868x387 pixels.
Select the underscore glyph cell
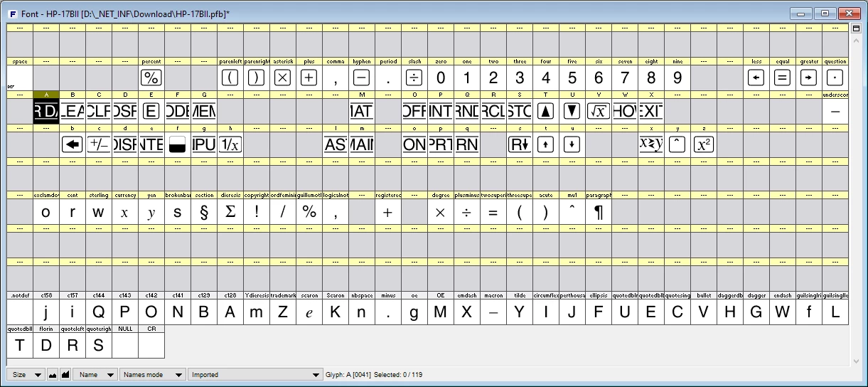pos(835,111)
